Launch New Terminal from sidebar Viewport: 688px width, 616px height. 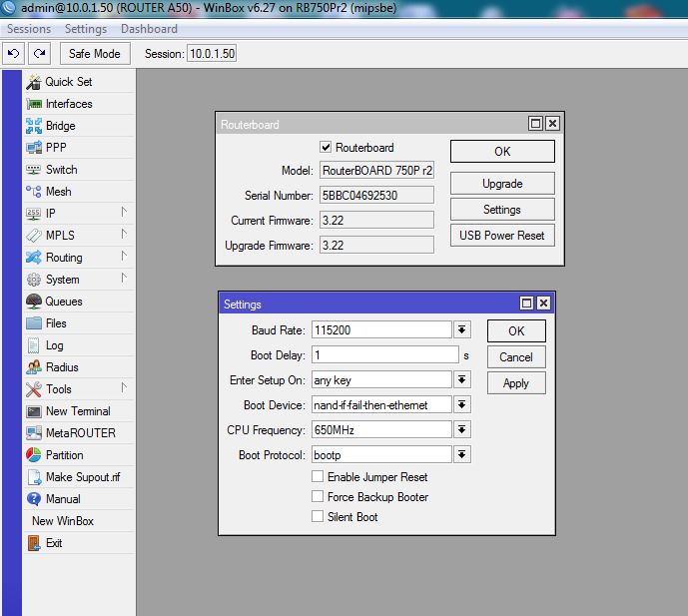(x=78, y=411)
